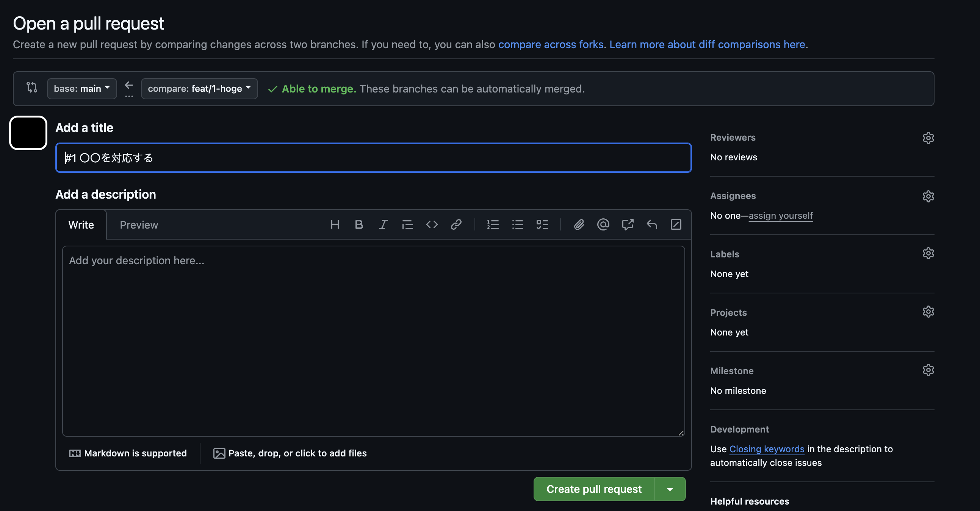This screenshot has height=511, width=980.
Task: Open the Labels settings gear
Action: (928, 253)
